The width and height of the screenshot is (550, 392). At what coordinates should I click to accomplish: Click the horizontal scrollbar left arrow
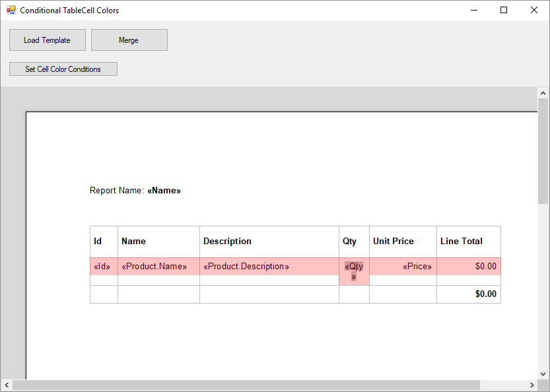click(x=7, y=385)
